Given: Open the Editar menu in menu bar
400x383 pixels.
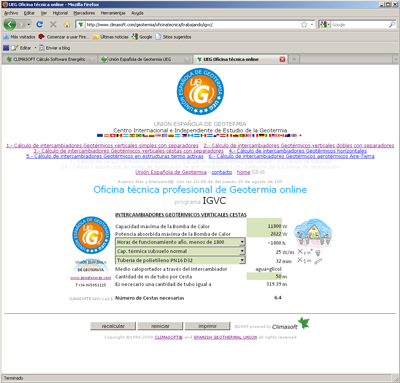Looking at the screenshot, I should click(x=29, y=13).
